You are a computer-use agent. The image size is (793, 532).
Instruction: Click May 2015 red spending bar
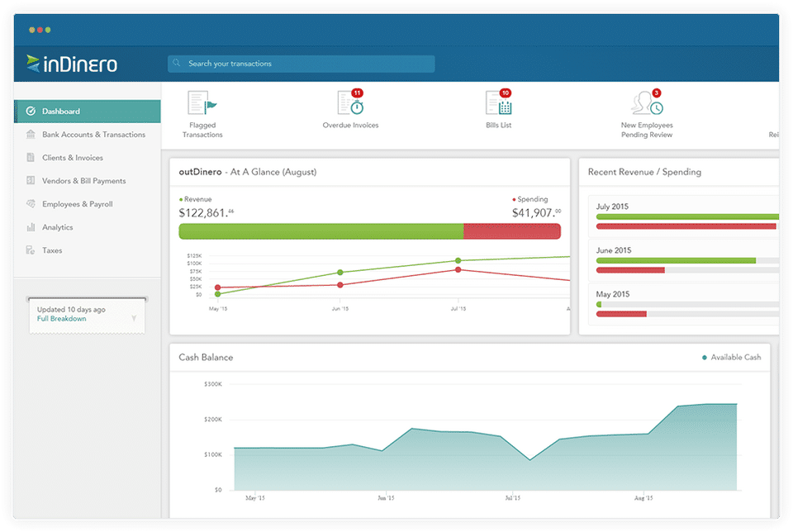[x=621, y=314]
